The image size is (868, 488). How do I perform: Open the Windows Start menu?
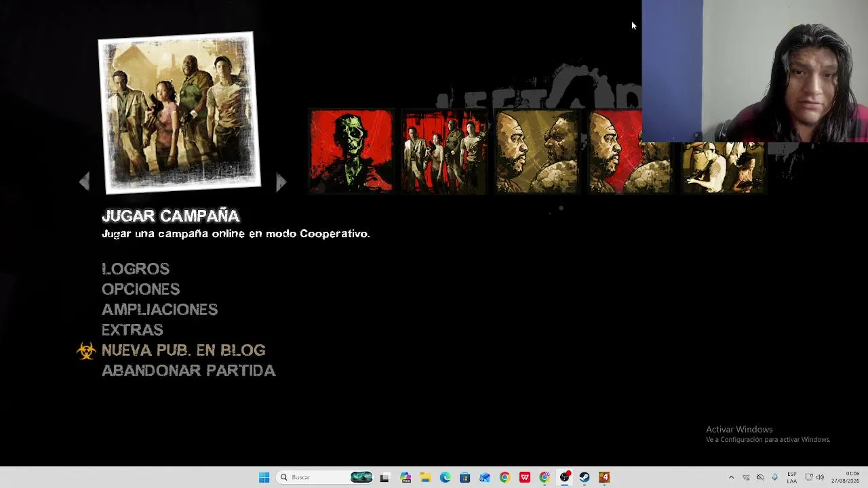(264, 477)
